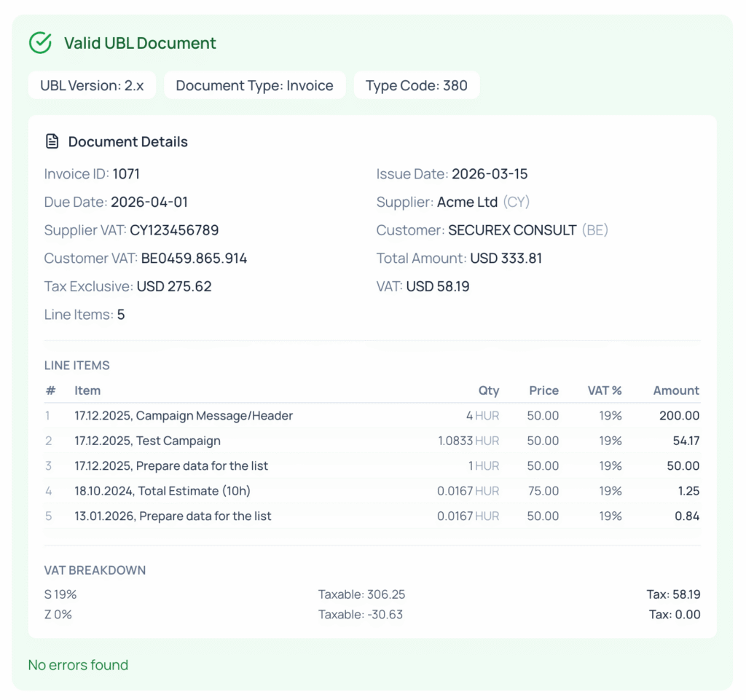Click the Type Code: 380 badge
This screenshot has height=700, width=746.
pyautogui.click(x=416, y=85)
